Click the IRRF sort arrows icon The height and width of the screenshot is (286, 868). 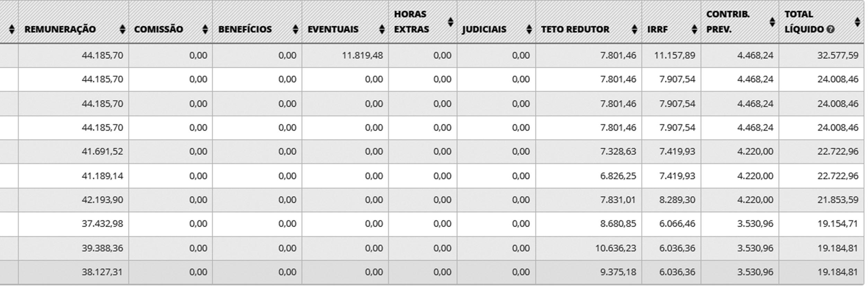click(x=694, y=29)
